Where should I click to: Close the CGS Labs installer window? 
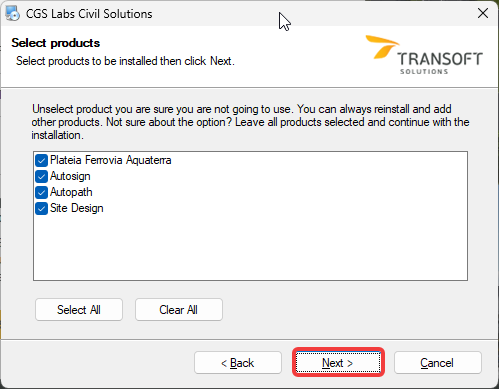[483, 13]
